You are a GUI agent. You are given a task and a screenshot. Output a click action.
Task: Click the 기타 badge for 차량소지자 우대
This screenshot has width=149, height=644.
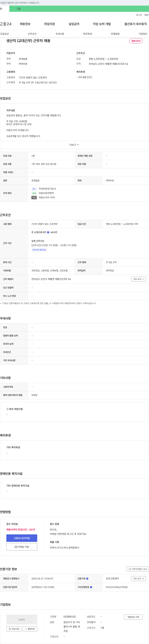coord(34,197)
